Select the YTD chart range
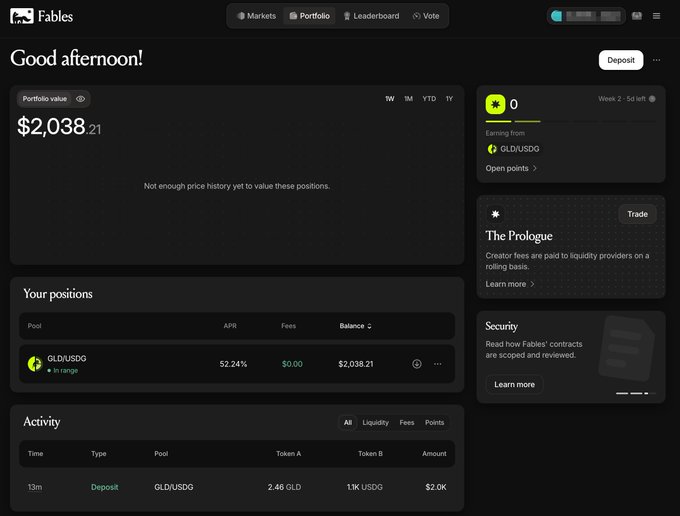Viewport: 680px width, 516px height. click(429, 99)
